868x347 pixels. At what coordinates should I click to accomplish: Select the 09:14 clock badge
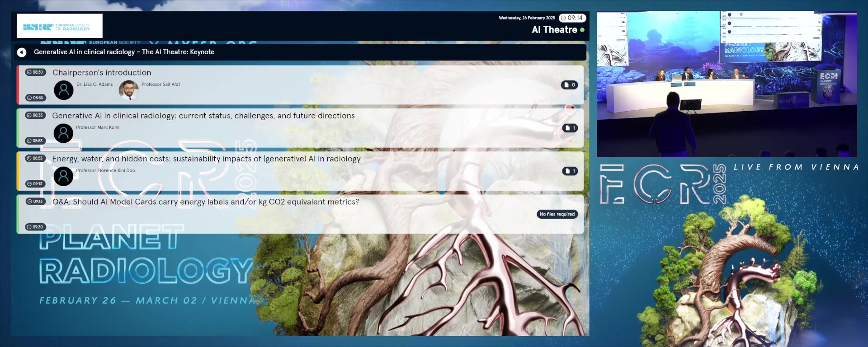coord(572,18)
